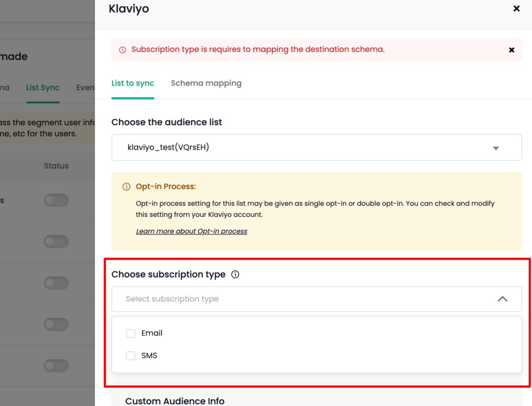532x406 pixels.
Task: Click the error alert info icon
Action: [x=123, y=50]
